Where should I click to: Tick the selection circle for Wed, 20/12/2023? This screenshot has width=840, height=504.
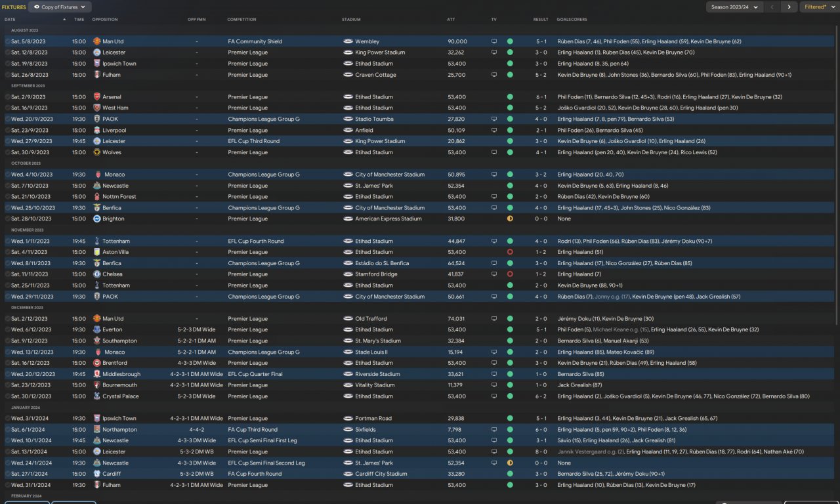point(8,374)
